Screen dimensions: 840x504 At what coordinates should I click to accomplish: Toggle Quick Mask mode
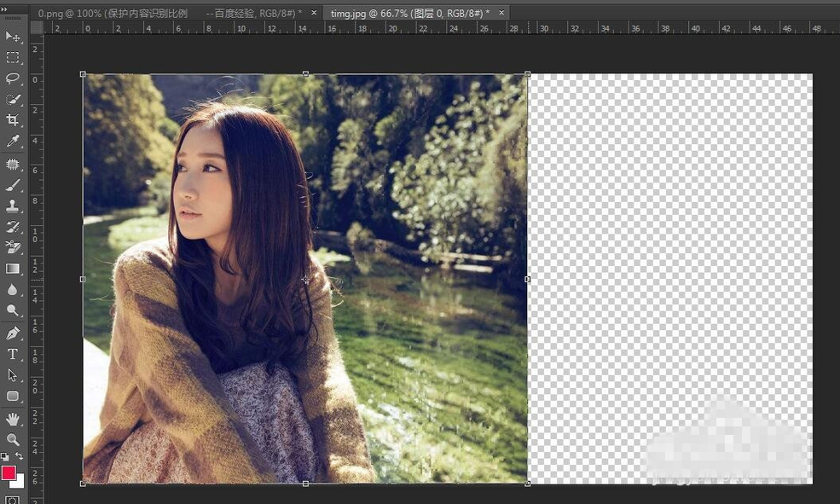coord(13,499)
